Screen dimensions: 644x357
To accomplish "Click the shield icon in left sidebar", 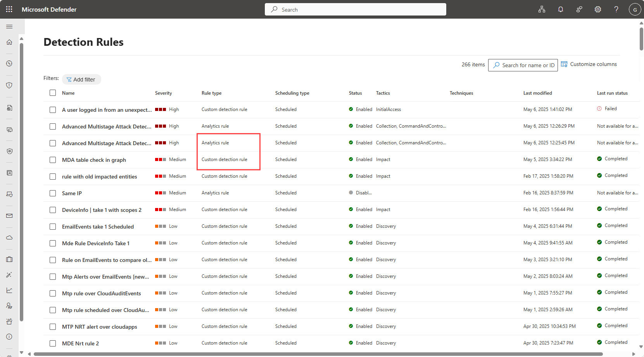I will (x=9, y=85).
